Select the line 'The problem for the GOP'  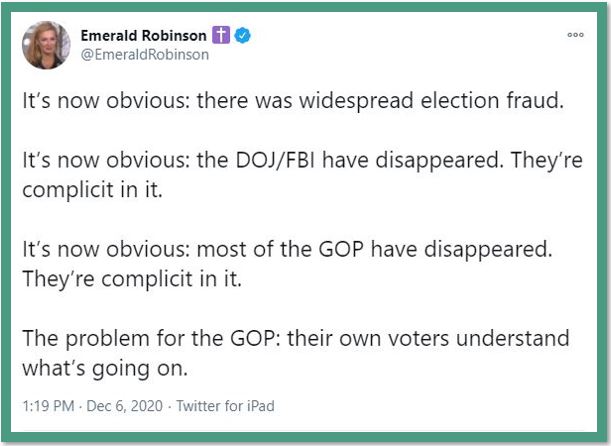(152, 338)
